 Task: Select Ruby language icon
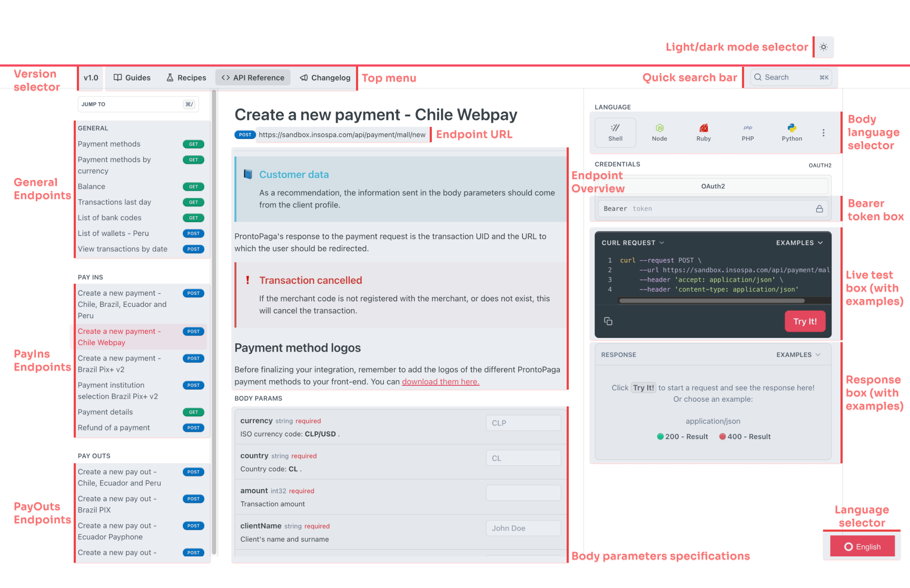704,133
